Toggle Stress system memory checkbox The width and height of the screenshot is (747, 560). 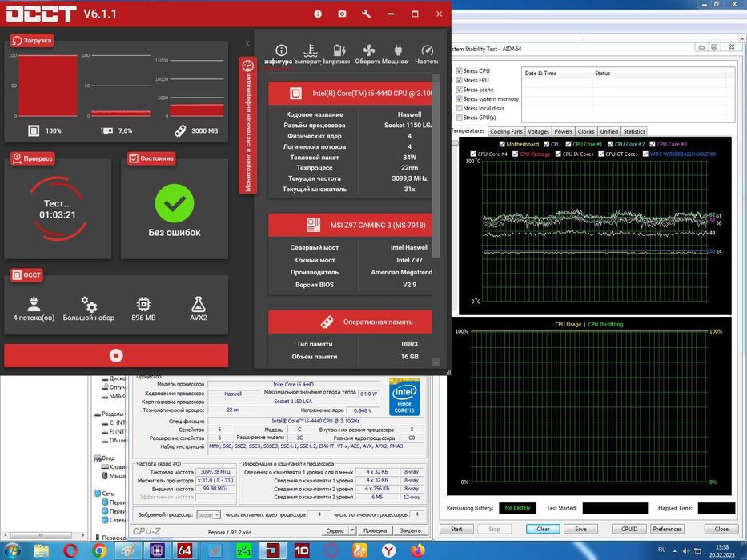point(460,98)
